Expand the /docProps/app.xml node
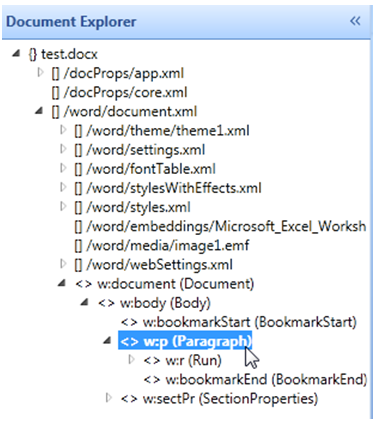The width and height of the screenshot is (375, 422). tap(40, 72)
